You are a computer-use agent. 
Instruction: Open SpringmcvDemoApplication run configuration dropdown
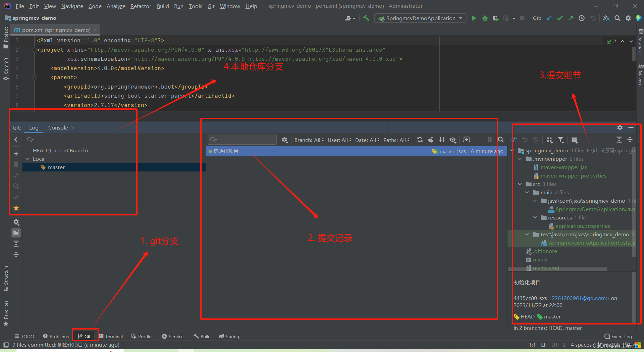point(420,18)
